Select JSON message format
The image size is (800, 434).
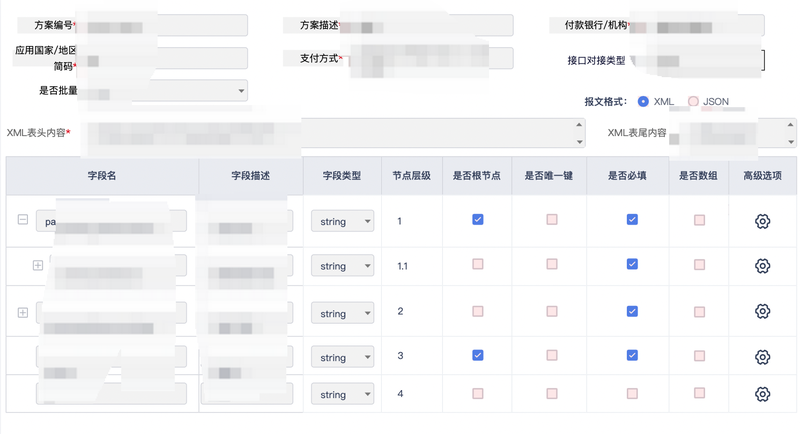[693, 101]
